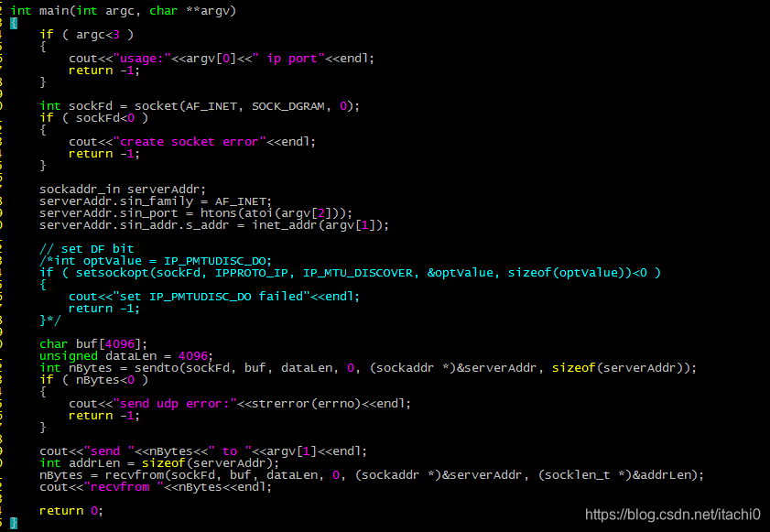Click the "return 0;" statement

71,511
